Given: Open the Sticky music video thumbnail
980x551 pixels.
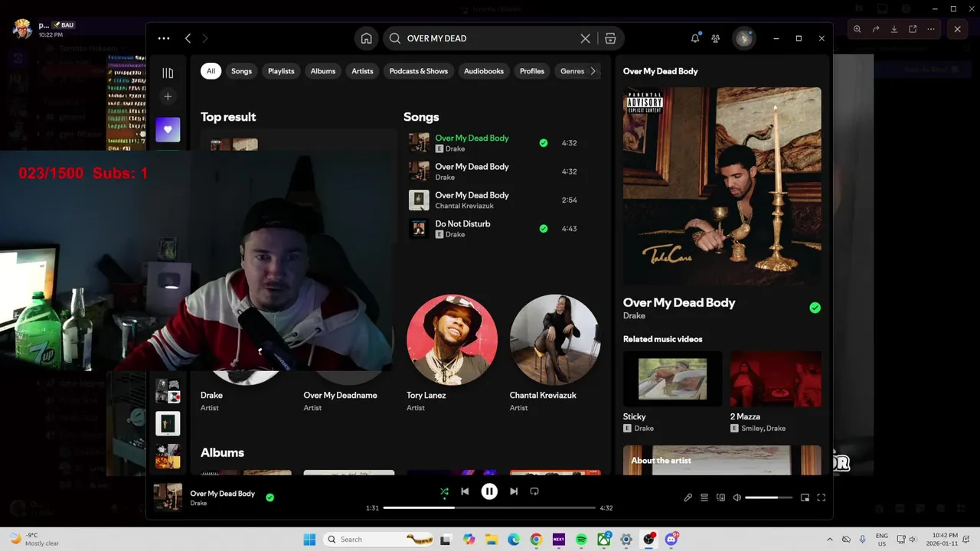Looking at the screenshot, I should 672,379.
